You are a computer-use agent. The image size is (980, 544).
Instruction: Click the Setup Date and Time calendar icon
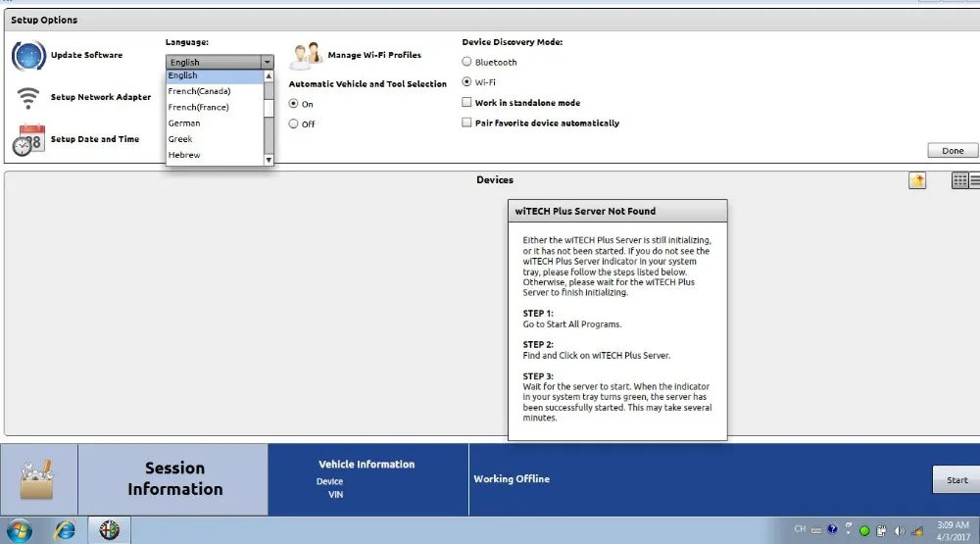28,140
